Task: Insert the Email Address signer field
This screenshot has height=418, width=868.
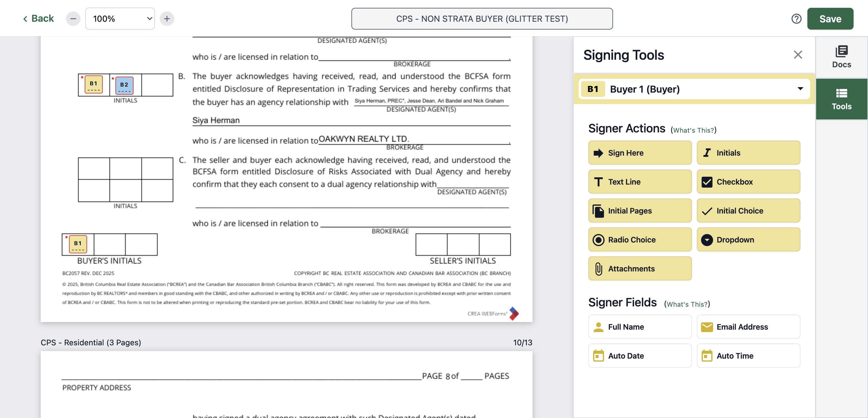Action: [x=748, y=327]
